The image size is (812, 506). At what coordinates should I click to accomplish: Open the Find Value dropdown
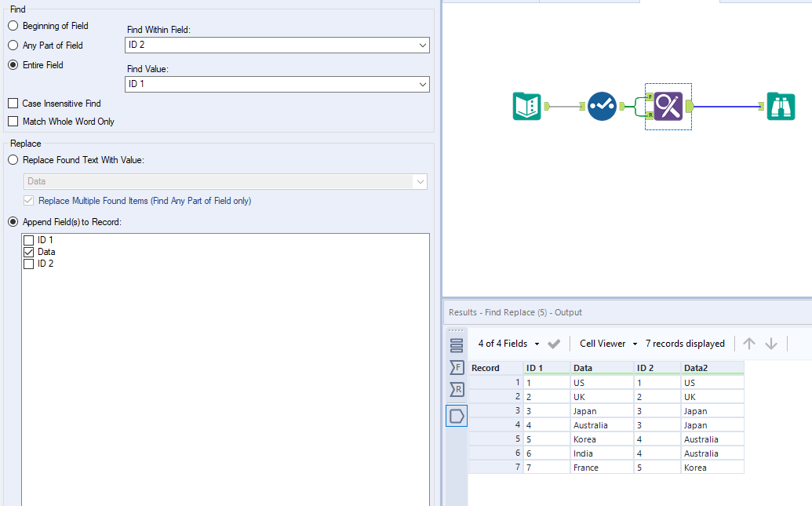pyautogui.click(x=422, y=85)
